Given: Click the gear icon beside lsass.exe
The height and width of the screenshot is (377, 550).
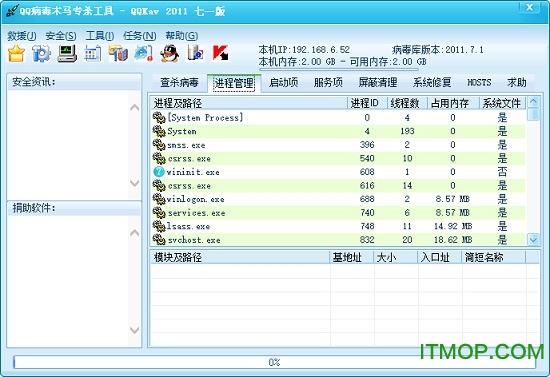Looking at the screenshot, I should tap(159, 227).
